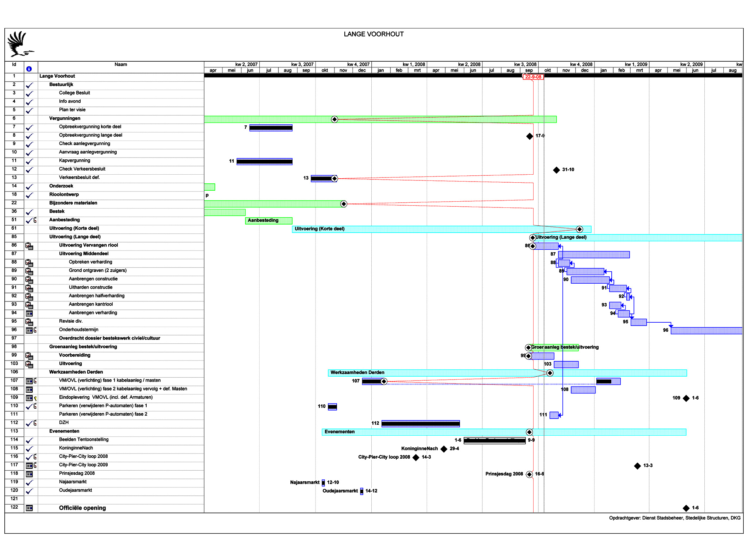Image resolution: width=747 pixels, height=560 pixels.
Task: Click the 17-9 milestone diamond
Action: pyautogui.click(x=530, y=136)
